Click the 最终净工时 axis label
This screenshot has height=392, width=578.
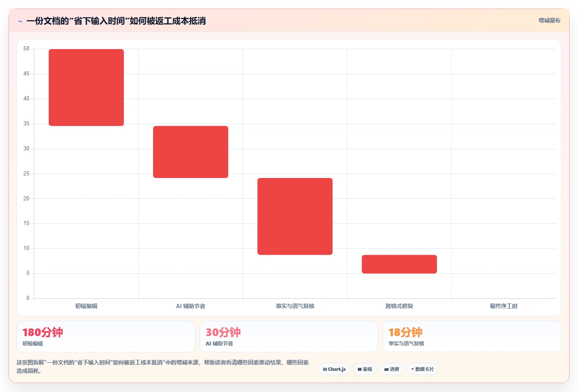click(503, 306)
